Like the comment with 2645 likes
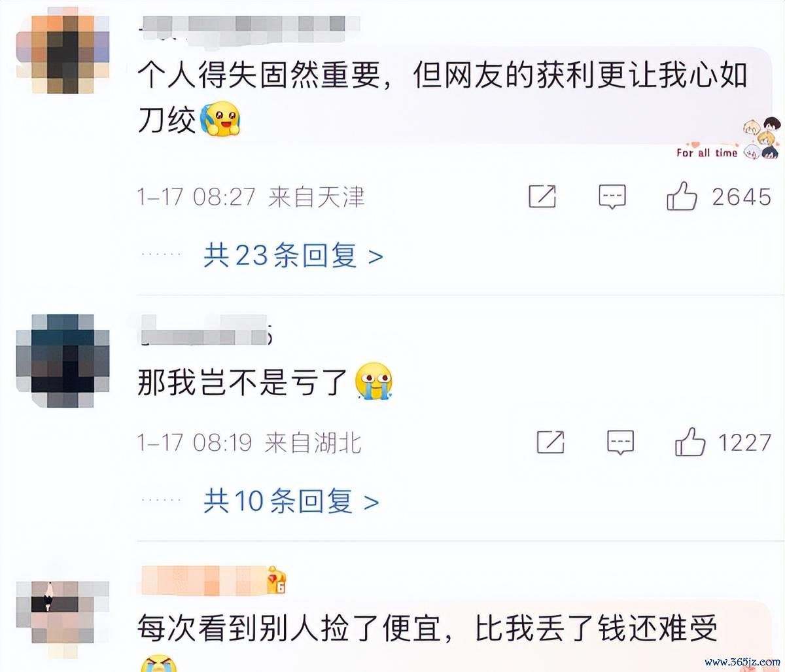This screenshot has height=672, width=785. point(682,196)
